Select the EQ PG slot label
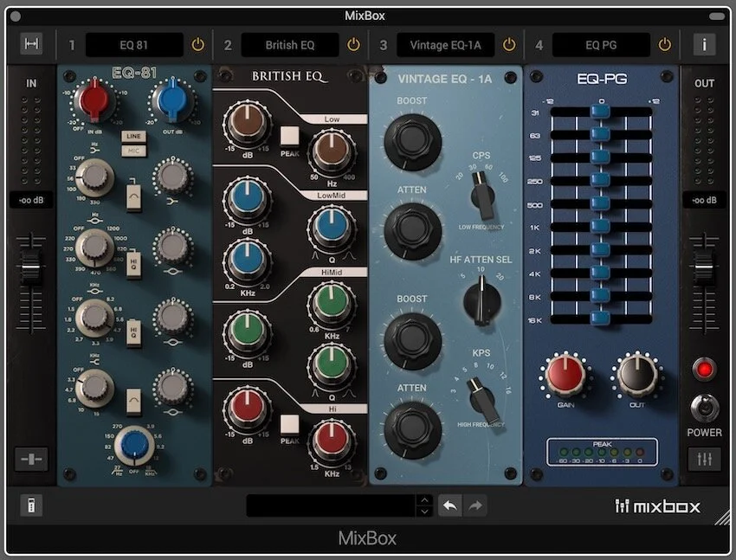Image resolution: width=736 pixels, height=560 pixels. pos(601,44)
